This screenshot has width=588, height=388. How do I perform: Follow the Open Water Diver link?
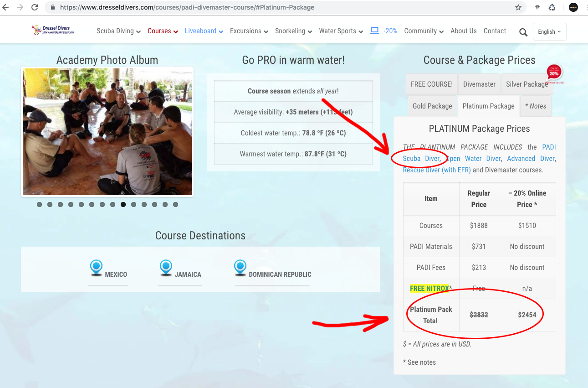473,159
